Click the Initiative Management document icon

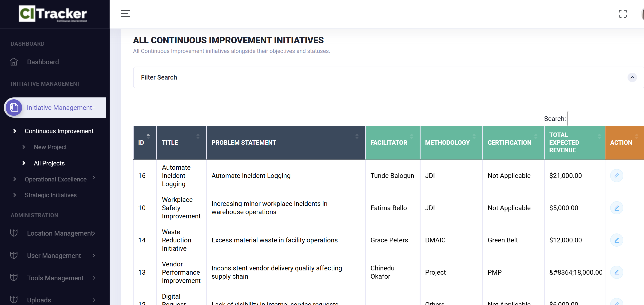(14, 108)
